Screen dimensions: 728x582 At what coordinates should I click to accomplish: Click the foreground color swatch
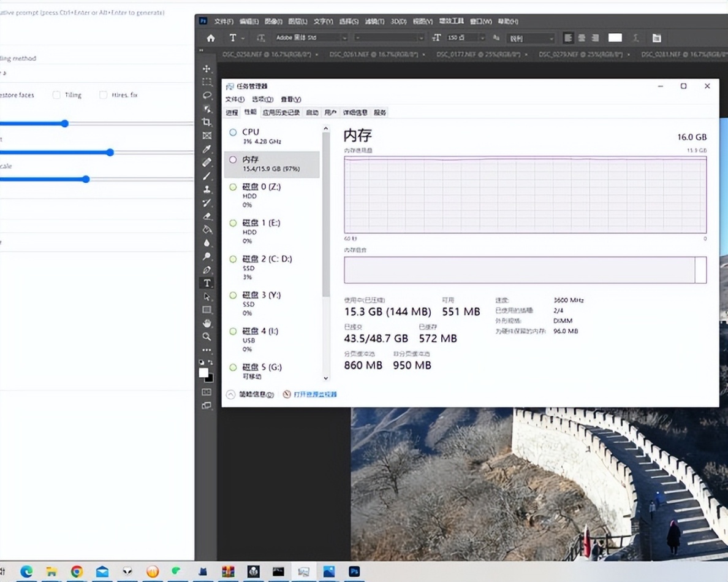tap(203, 372)
